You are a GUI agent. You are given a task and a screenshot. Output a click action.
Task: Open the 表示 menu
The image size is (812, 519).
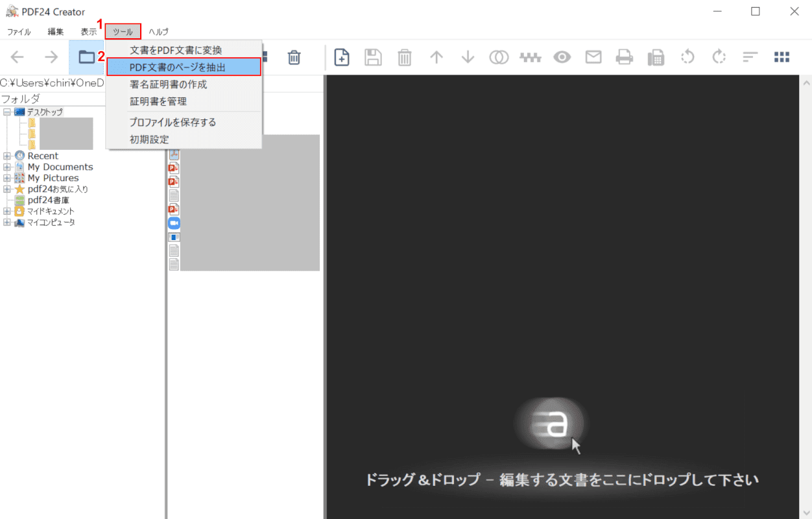click(x=89, y=32)
